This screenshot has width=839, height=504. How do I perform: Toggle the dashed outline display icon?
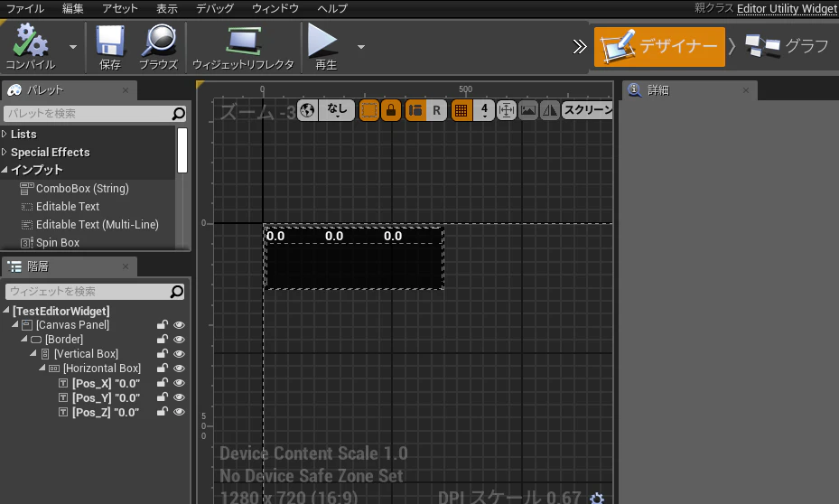pos(369,110)
